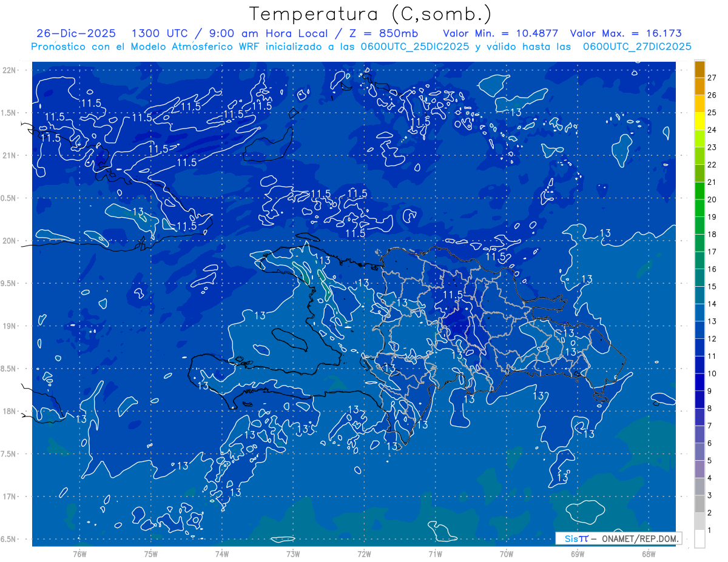Click the "20N" latitude label
728x562 pixels.
point(10,241)
